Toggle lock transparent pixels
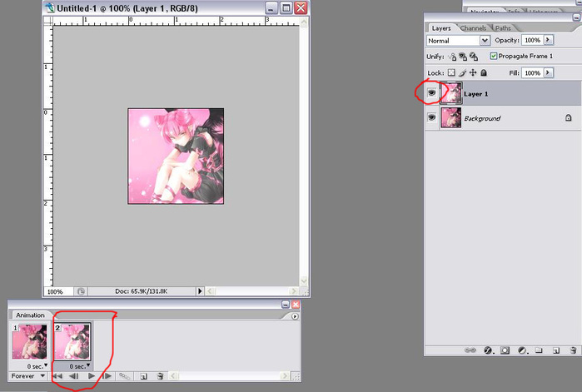The width and height of the screenshot is (582, 392). tap(451, 72)
